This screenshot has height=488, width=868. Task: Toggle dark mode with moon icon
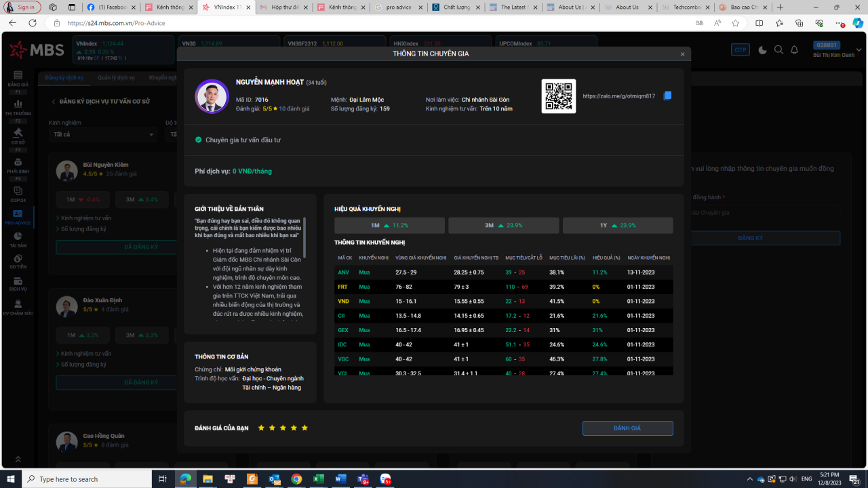(763, 49)
